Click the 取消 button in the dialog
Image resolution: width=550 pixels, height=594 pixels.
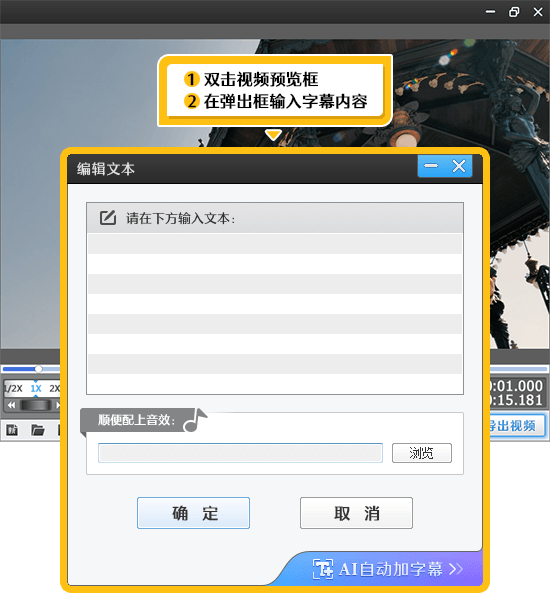pos(356,513)
